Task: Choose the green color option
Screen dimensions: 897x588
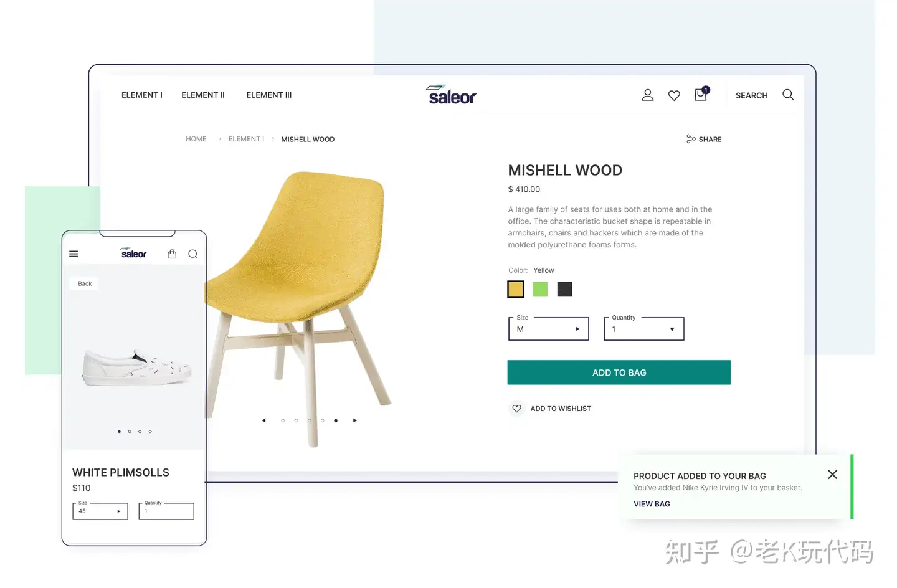Action: (540, 289)
